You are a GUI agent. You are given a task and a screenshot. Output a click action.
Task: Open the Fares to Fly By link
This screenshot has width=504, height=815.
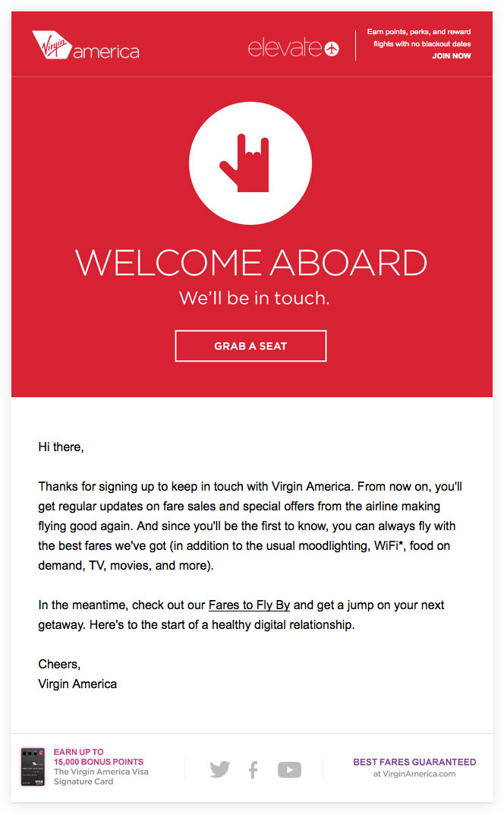[x=249, y=605]
